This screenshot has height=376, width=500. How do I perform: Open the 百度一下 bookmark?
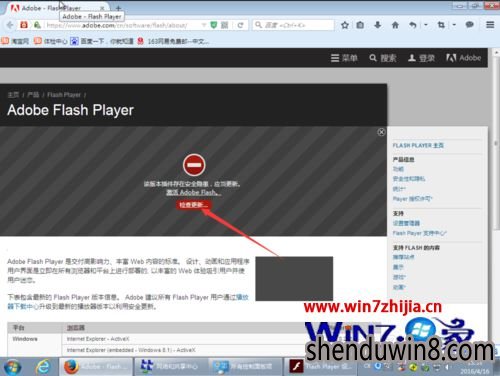pos(102,41)
